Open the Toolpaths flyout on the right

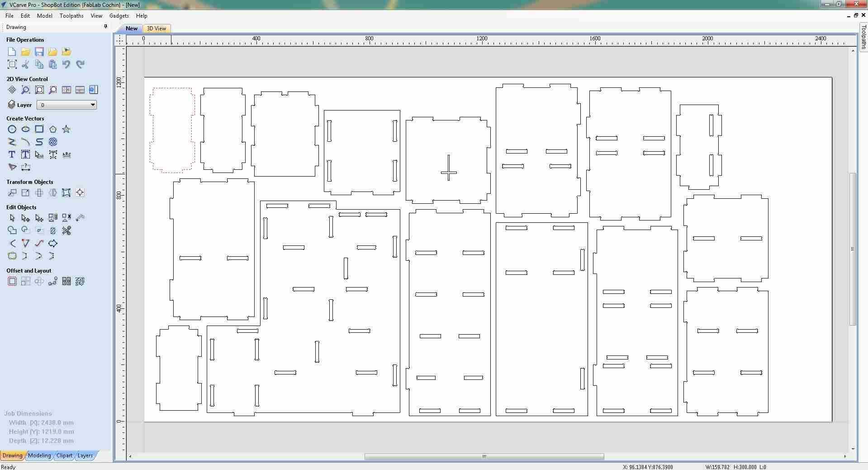tap(864, 40)
